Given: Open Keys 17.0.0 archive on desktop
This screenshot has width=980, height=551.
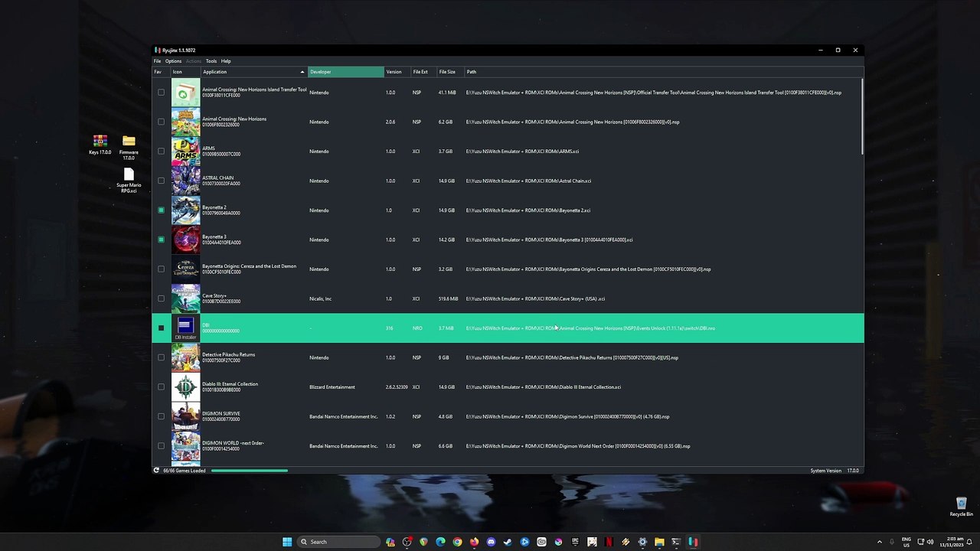Looking at the screenshot, I should click(100, 145).
